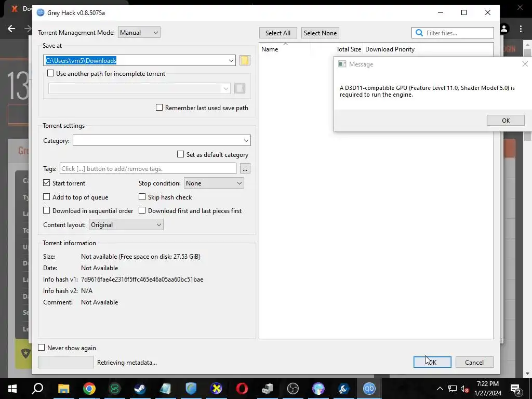The height and width of the screenshot is (399, 532).
Task: Click the muted volume tray icon
Action: tap(465, 389)
